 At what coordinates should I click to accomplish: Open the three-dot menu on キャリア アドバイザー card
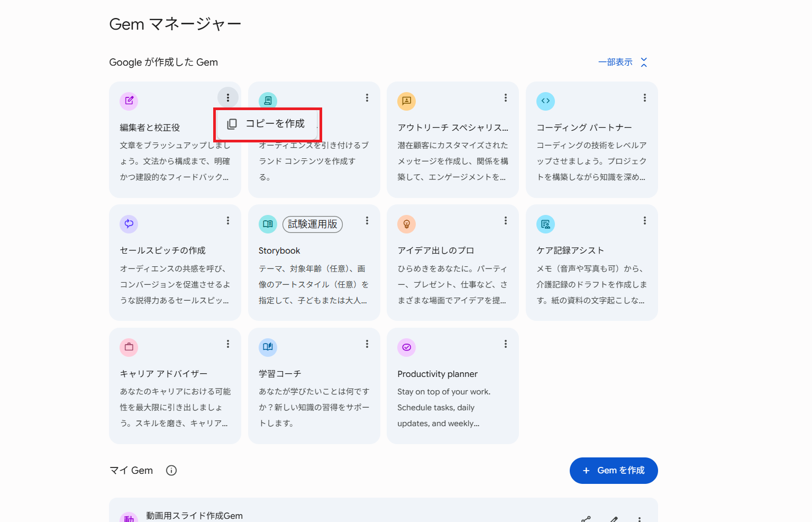(228, 344)
